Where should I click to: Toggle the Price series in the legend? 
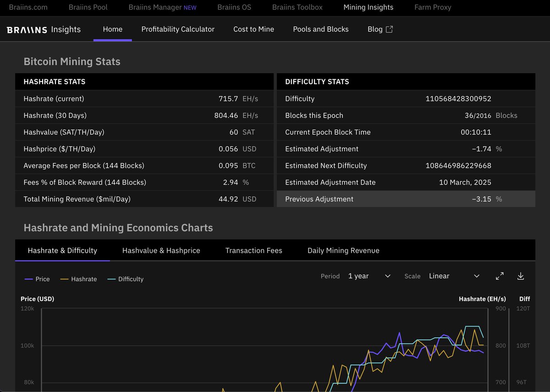37,279
